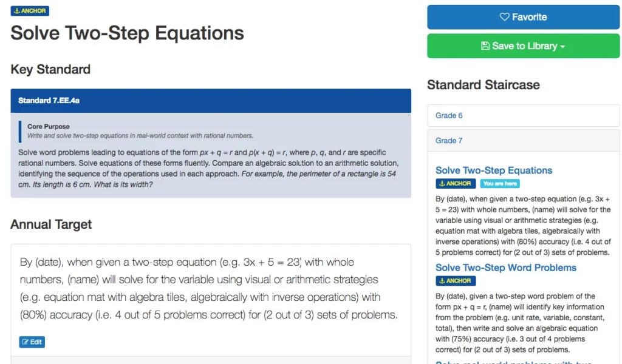This screenshot has width=622, height=364.
Task: Click the Annual Target goal text box
Action: pos(210,289)
